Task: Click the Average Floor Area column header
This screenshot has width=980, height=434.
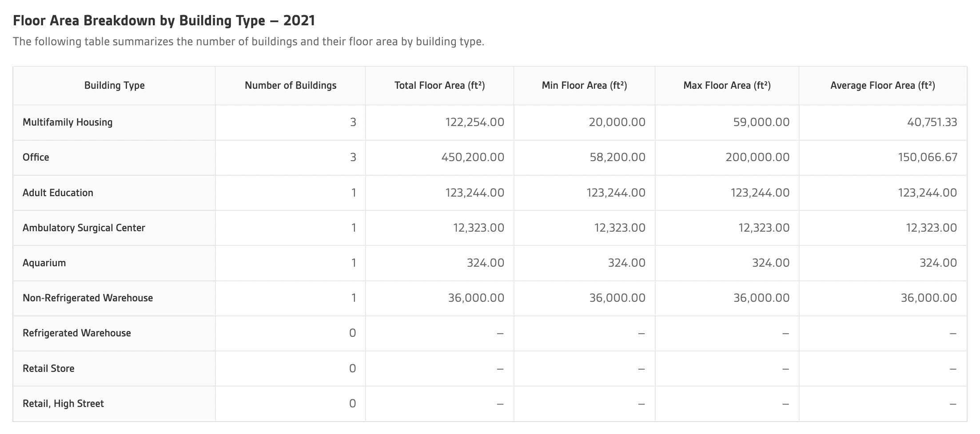Action: pos(883,86)
